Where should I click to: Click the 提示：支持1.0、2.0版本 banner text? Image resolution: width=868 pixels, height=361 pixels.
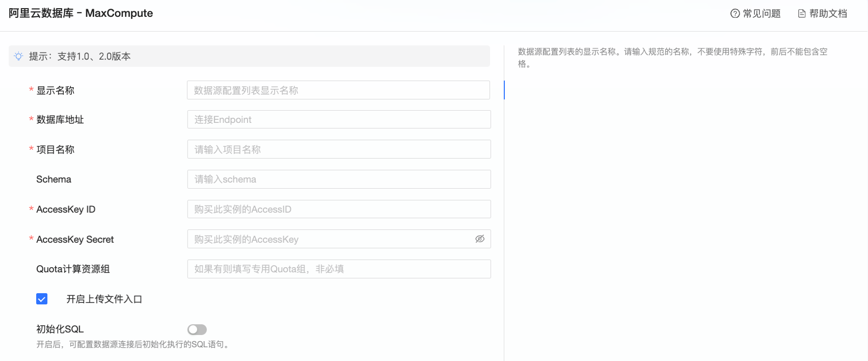80,56
